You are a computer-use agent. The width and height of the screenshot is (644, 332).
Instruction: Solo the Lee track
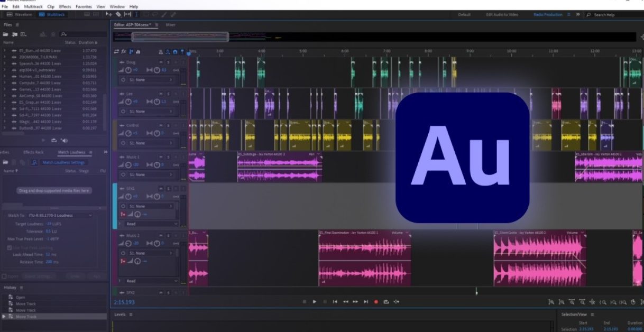[x=168, y=94]
